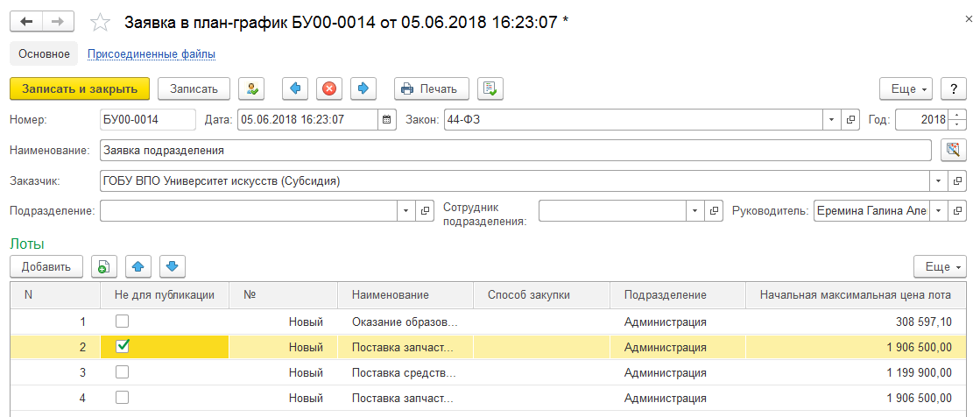The width and height of the screenshot is (980, 417).
Task: Move lot up with blue up arrow
Action: tap(138, 267)
